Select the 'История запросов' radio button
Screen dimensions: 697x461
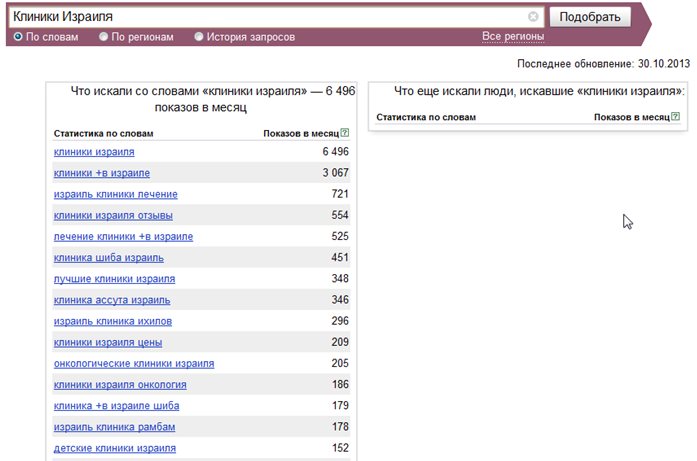198,36
